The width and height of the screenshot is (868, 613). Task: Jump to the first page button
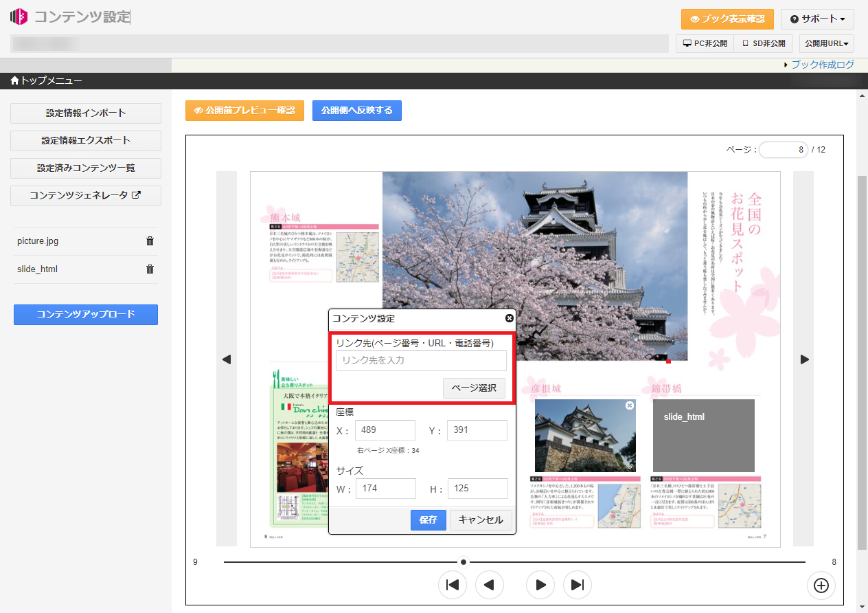pos(452,585)
